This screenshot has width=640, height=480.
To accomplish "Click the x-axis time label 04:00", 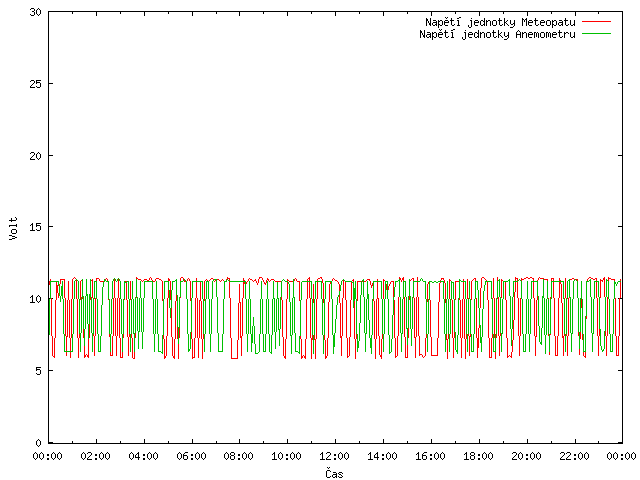I will 143,456.
